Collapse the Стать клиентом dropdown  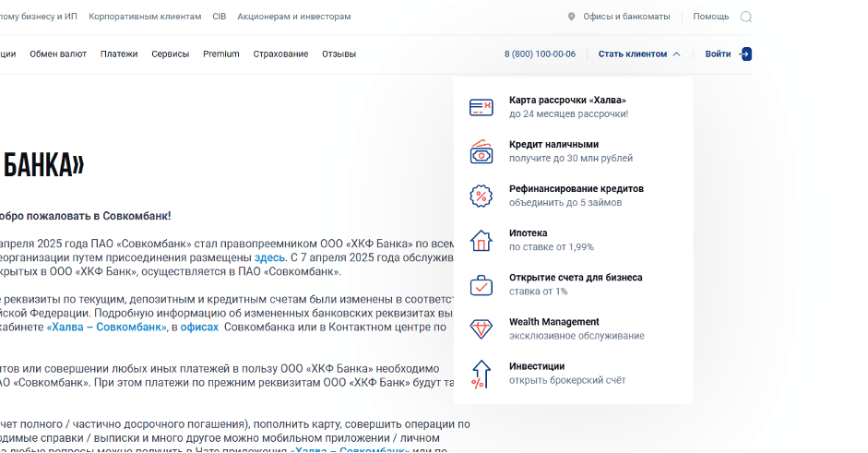639,54
